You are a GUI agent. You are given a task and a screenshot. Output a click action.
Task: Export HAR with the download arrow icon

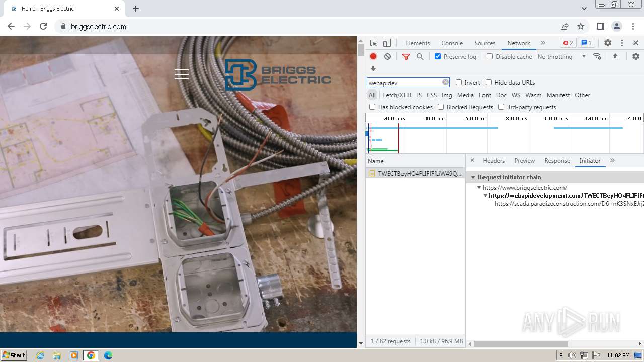coord(373,69)
